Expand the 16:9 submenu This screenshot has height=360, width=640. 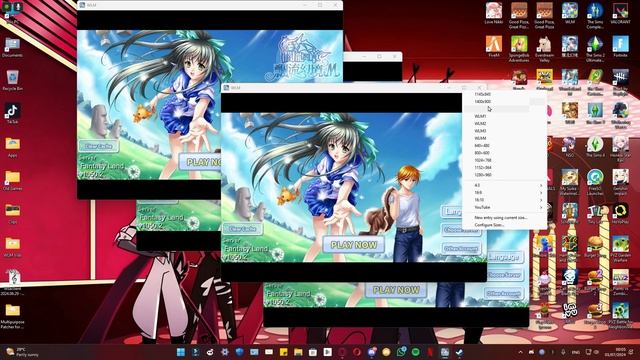click(504, 193)
